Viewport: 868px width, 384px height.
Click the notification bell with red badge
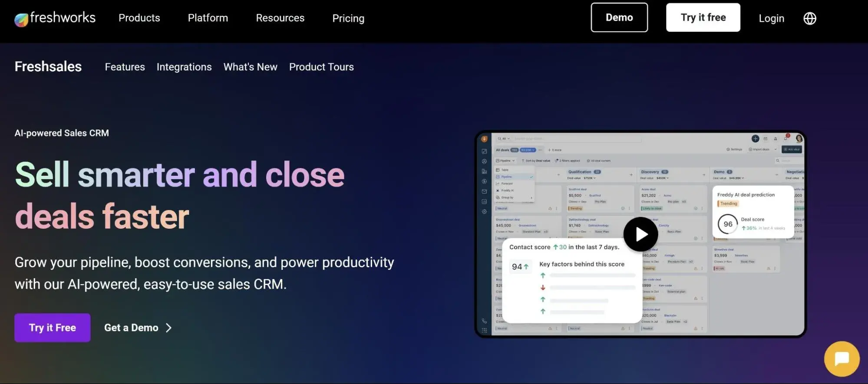[x=786, y=138]
